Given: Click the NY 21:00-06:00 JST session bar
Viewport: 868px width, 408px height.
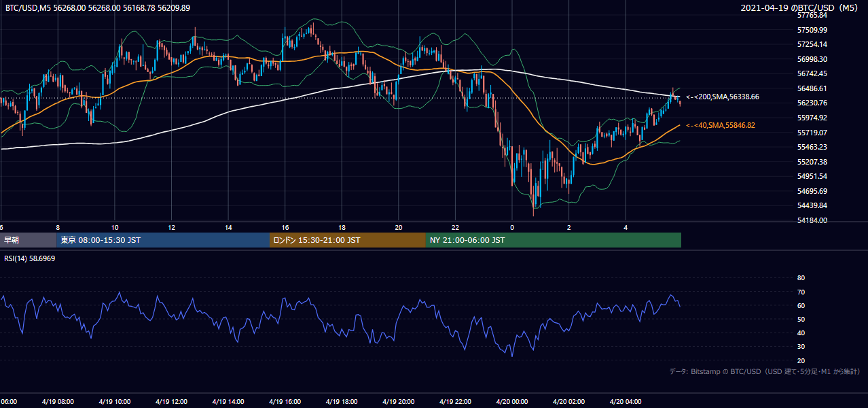Looking at the screenshot, I should [x=554, y=240].
